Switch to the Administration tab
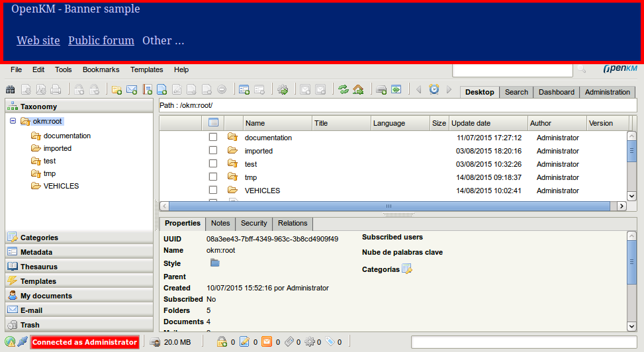644x352 pixels. point(608,92)
